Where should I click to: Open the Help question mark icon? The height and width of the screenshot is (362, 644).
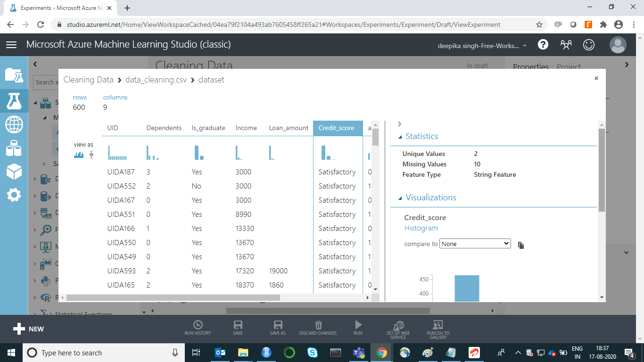543,44
